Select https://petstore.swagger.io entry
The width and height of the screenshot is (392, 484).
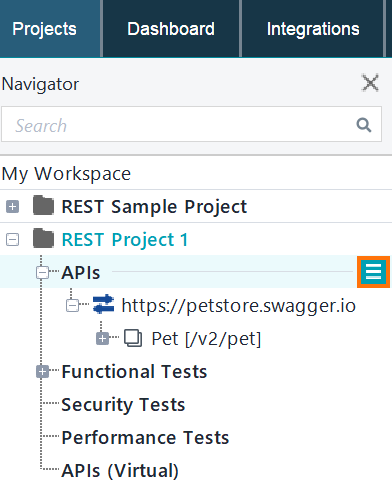[x=239, y=305]
